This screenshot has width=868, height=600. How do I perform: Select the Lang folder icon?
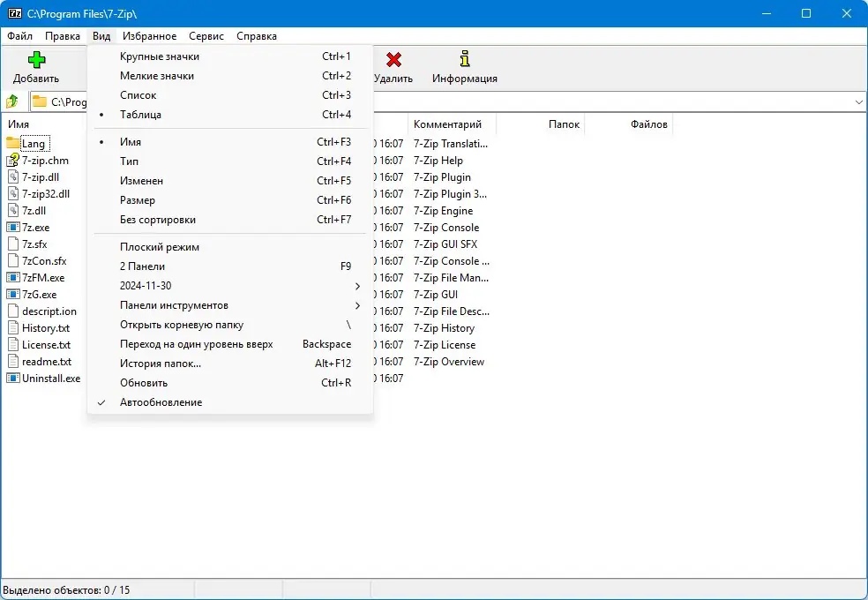tap(12, 143)
